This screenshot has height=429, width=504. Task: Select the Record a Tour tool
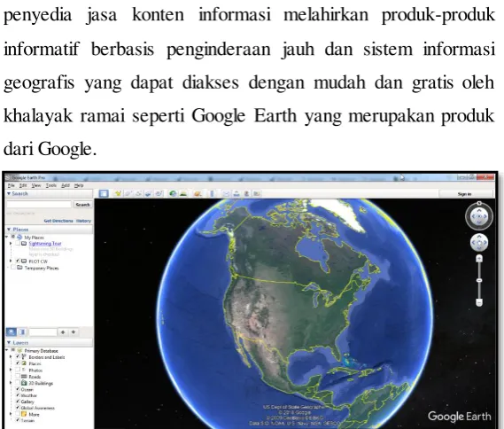click(x=159, y=193)
